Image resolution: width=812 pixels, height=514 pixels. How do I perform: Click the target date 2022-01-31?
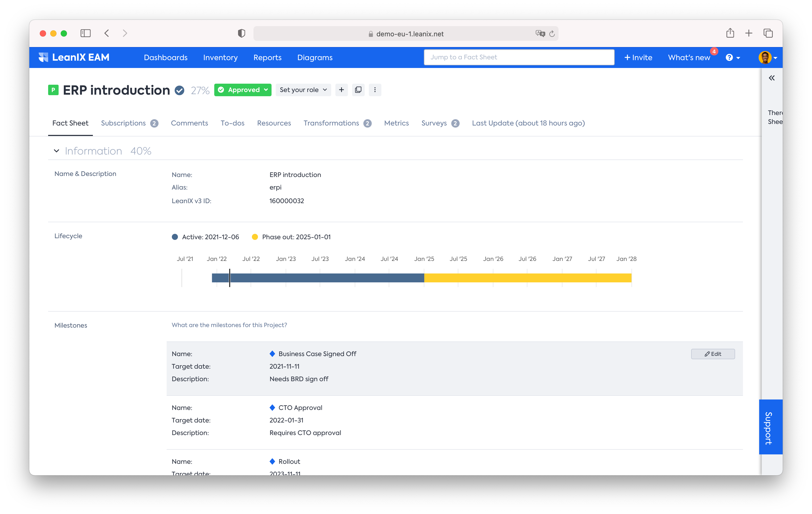tap(286, 420)
